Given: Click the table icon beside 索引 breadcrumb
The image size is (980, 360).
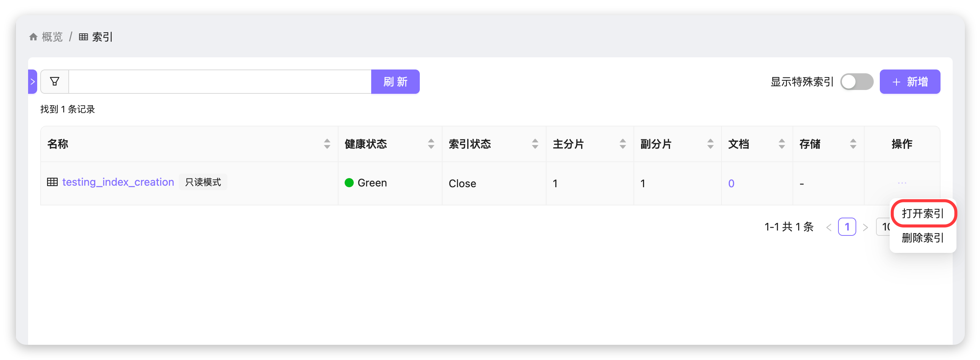Looking at the screenshot, I should pos(84,37).
